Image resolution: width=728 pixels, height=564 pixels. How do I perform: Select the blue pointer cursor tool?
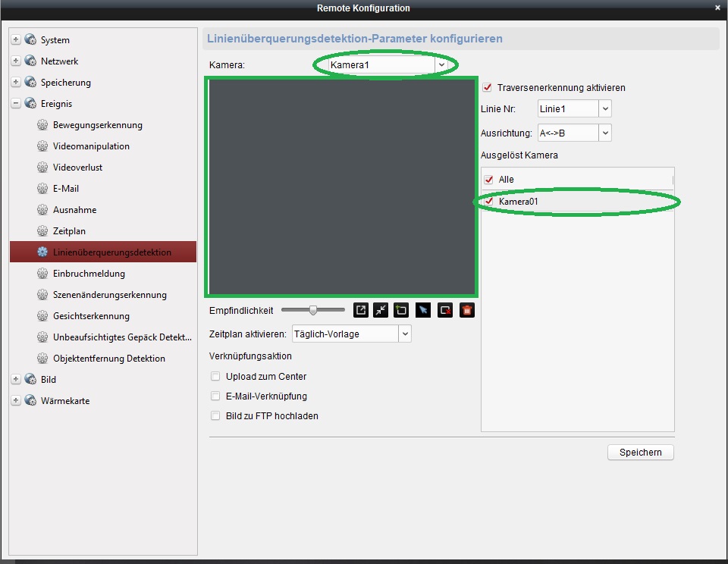click(x=423, y=310)
